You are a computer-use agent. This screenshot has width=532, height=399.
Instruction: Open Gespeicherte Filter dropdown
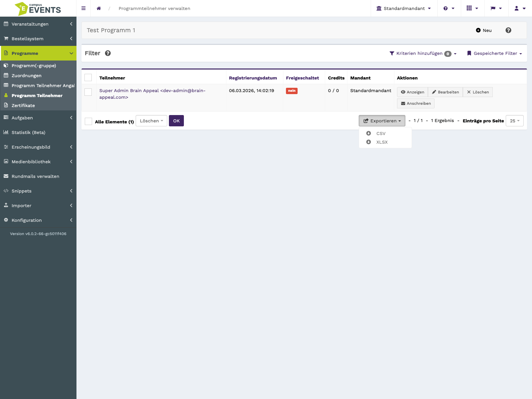494,53
